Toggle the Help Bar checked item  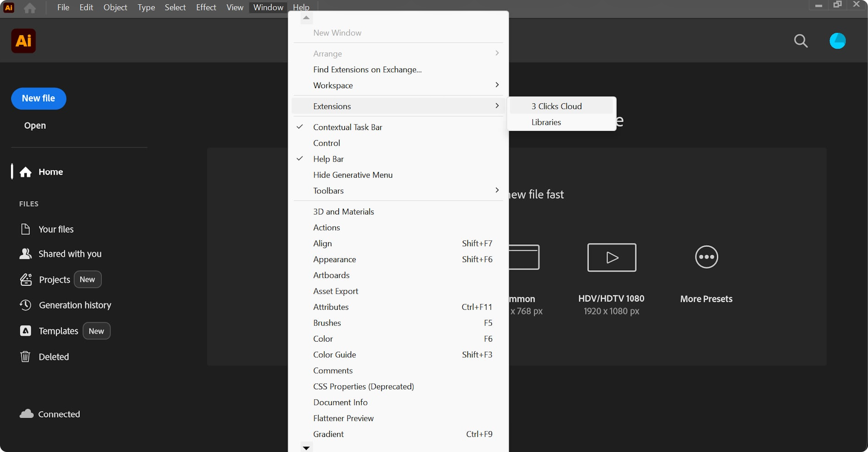pos(328,159)
